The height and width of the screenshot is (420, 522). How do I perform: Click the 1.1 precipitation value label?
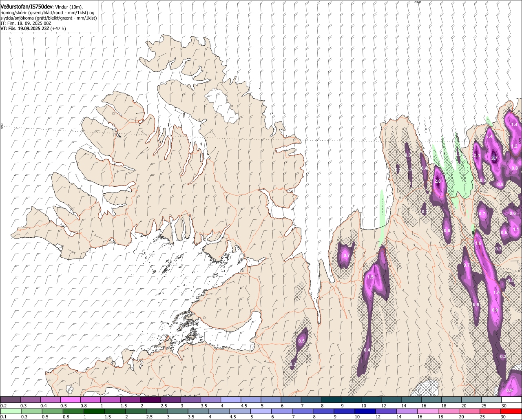pos(516,229)
